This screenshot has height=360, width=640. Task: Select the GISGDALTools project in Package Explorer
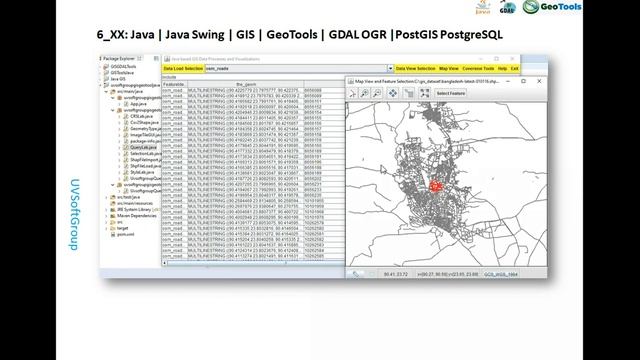[123, 67]
